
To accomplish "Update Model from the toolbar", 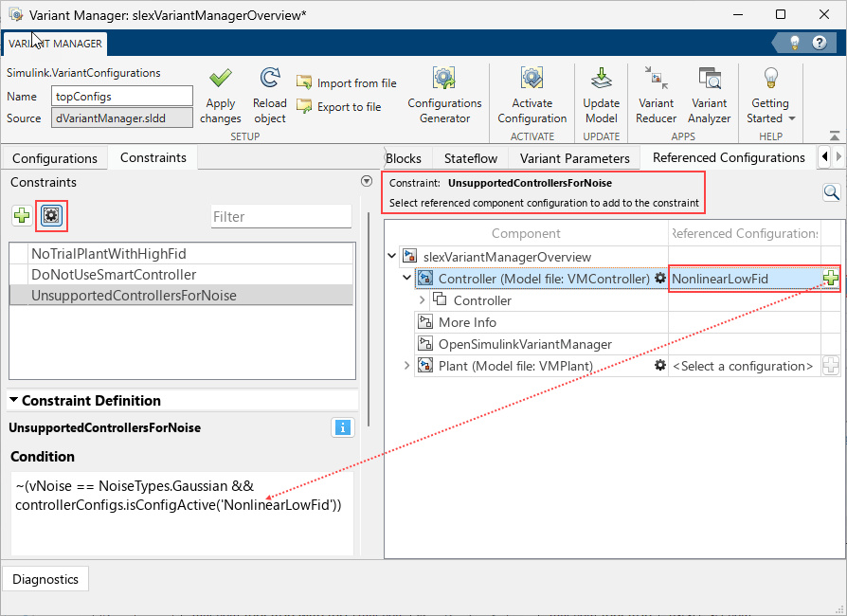I will click(x=602, y=96).
